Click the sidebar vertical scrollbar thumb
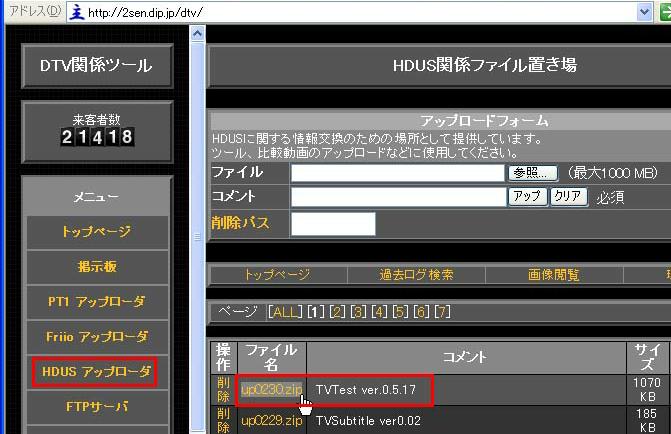The image size is (671, 434). pyautogui.click(x=197, y=236)
